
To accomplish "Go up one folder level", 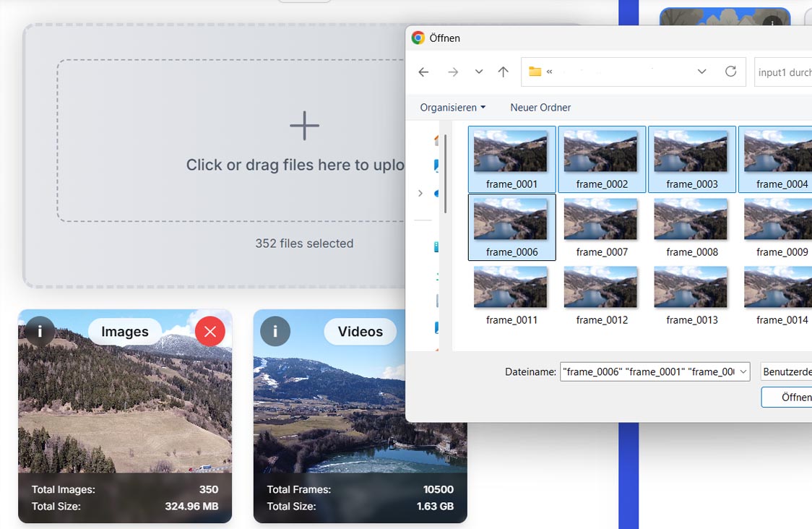I will (x=504, y=72).
